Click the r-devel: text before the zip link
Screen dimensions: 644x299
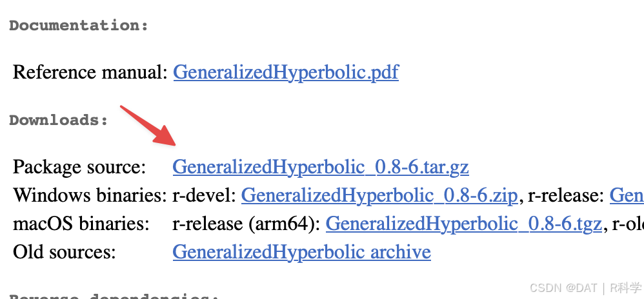[204, 196]
